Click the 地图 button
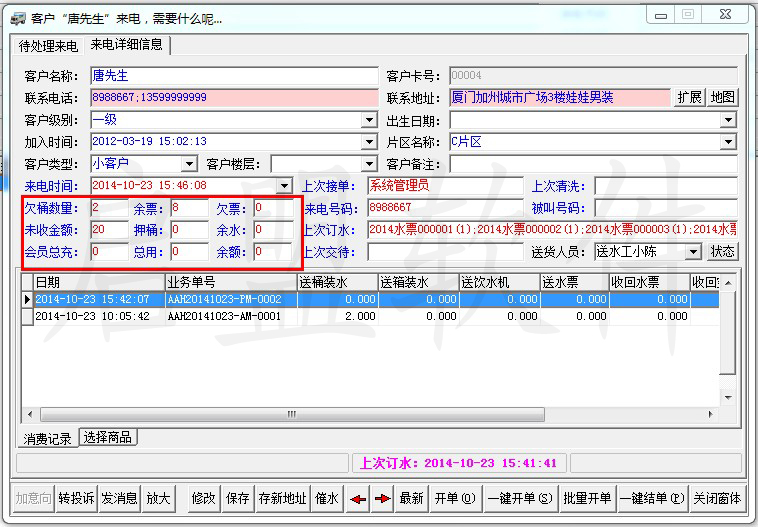This screenshot has width=758, height=527. pyautogui.click(x=722, y=98)
